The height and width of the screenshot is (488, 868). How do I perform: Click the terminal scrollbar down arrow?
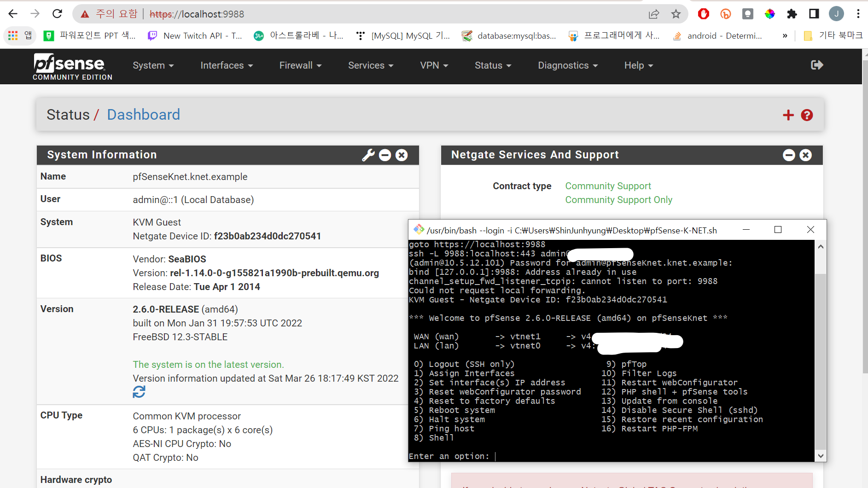click(x=821, y=456)
